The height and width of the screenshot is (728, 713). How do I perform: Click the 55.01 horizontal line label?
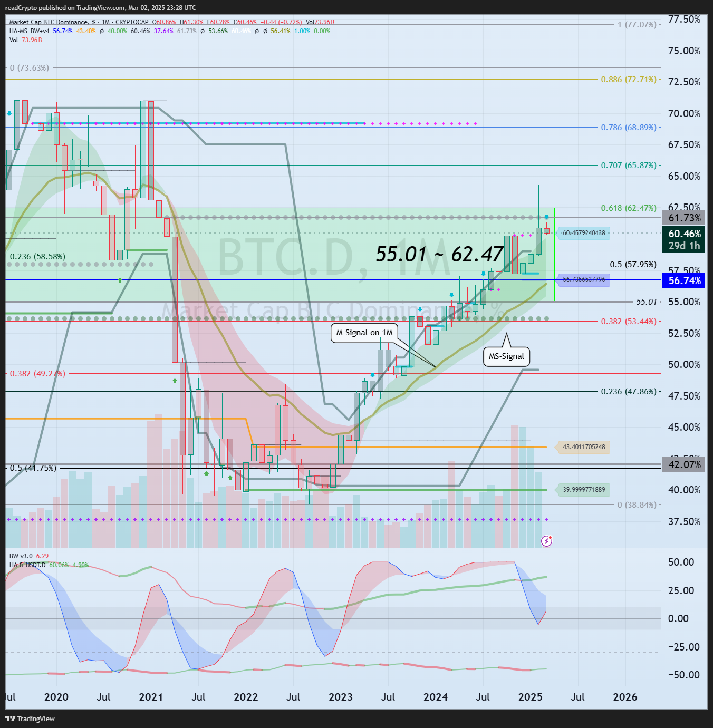pyautogui.click(x=647, y=302)
